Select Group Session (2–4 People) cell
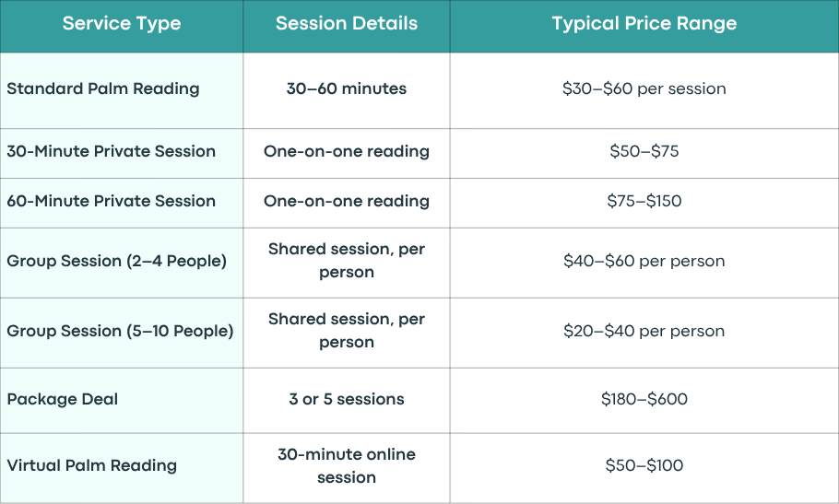The height and width of the screenshot is (504, 839). (x=122, y=263)
